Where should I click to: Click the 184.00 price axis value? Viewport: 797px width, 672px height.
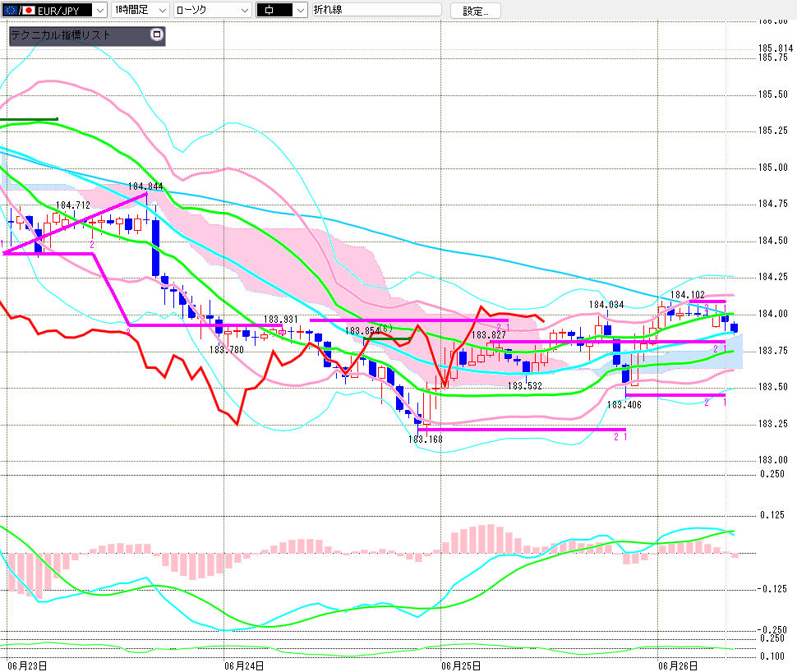[x=773, y=314]
